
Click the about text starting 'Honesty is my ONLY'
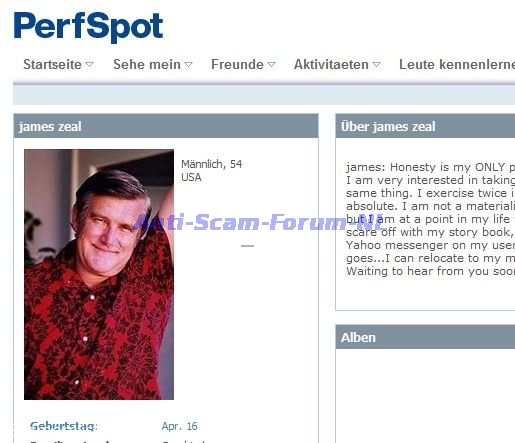pos(430,219)
